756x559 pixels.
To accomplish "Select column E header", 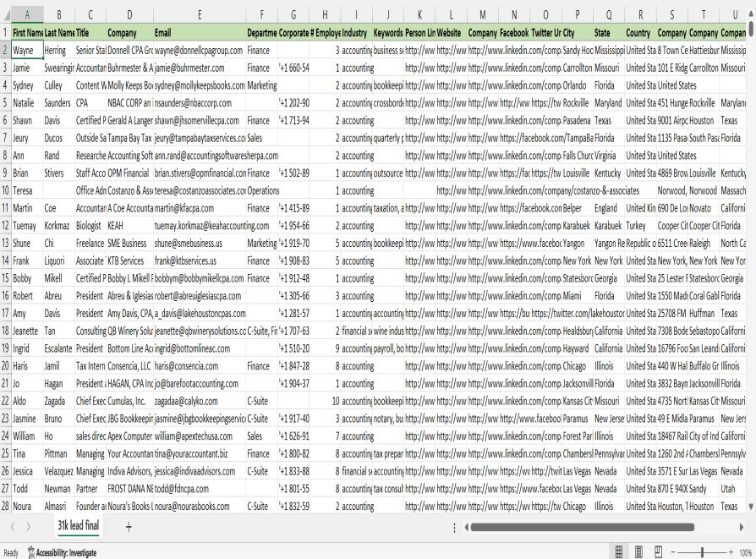I will tap(199, 15).
